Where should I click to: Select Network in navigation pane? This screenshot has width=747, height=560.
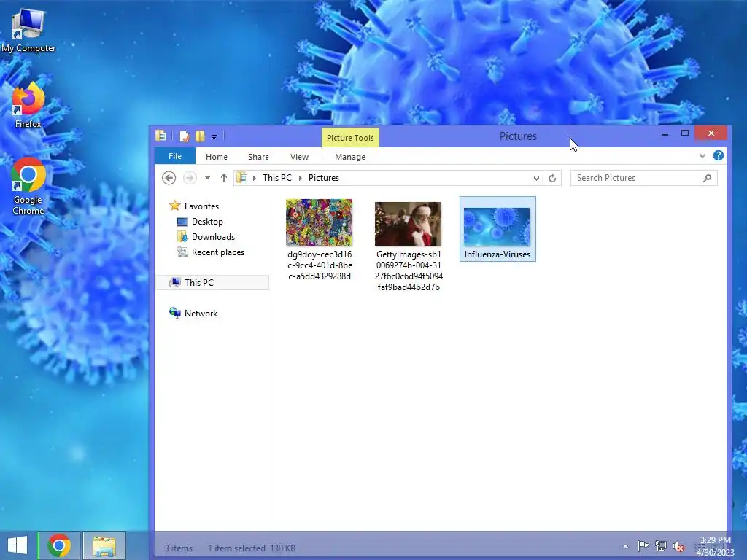[201, 314]
